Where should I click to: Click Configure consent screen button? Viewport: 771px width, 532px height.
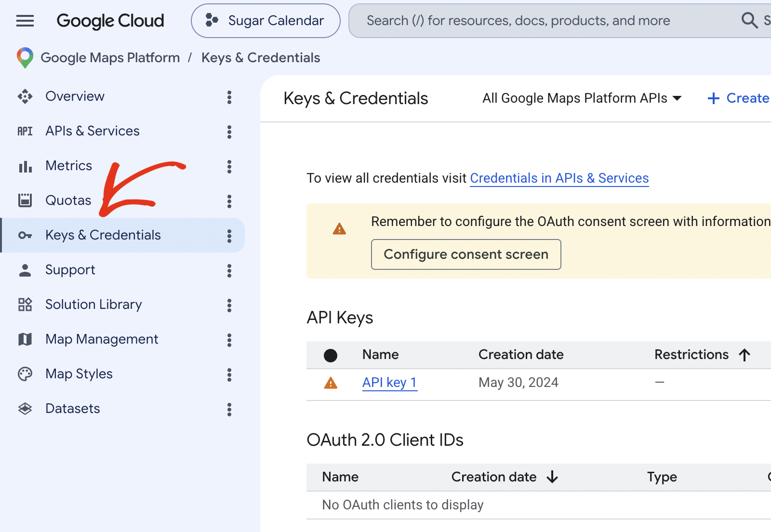[466, 254]
